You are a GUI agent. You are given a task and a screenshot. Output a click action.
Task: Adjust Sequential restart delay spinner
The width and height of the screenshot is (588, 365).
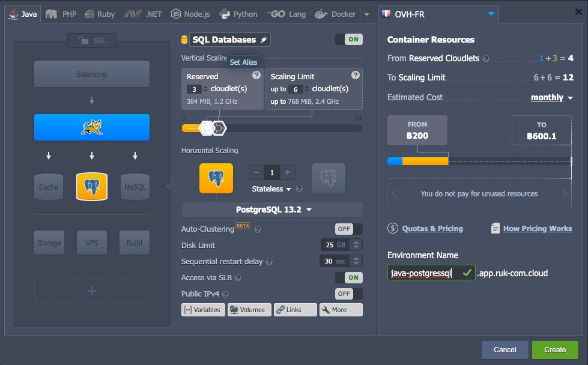(356, 261)
